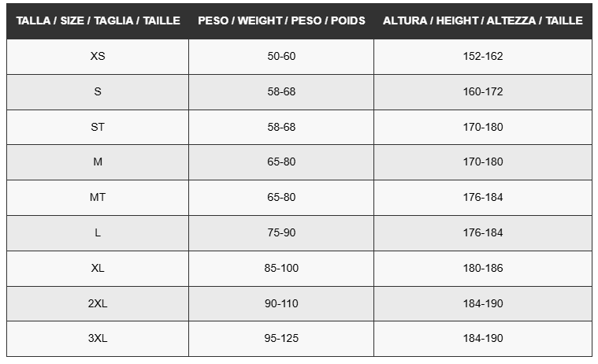Click the 90-110 weight cell
The image size is (598, 364).
(x=281, y=303)
